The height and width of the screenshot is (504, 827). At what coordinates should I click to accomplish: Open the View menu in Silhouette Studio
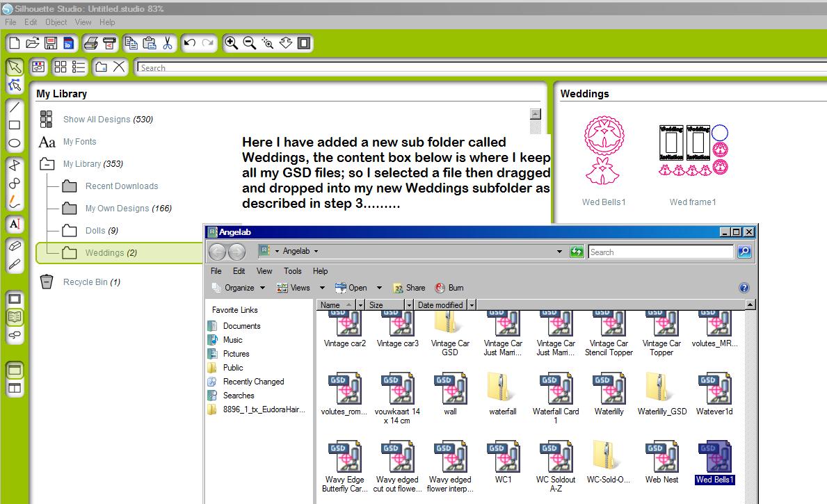(x=83, y=22)
